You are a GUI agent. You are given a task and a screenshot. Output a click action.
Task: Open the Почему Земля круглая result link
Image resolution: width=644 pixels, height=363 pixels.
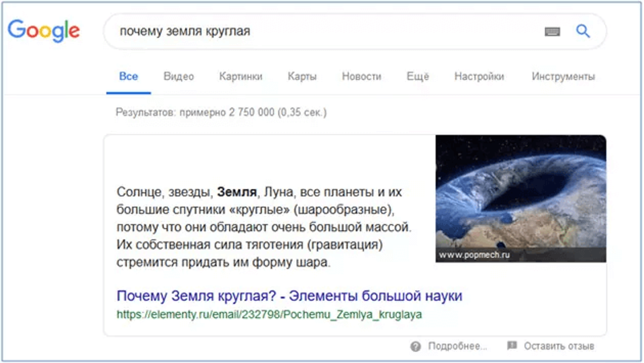[289, 296]
